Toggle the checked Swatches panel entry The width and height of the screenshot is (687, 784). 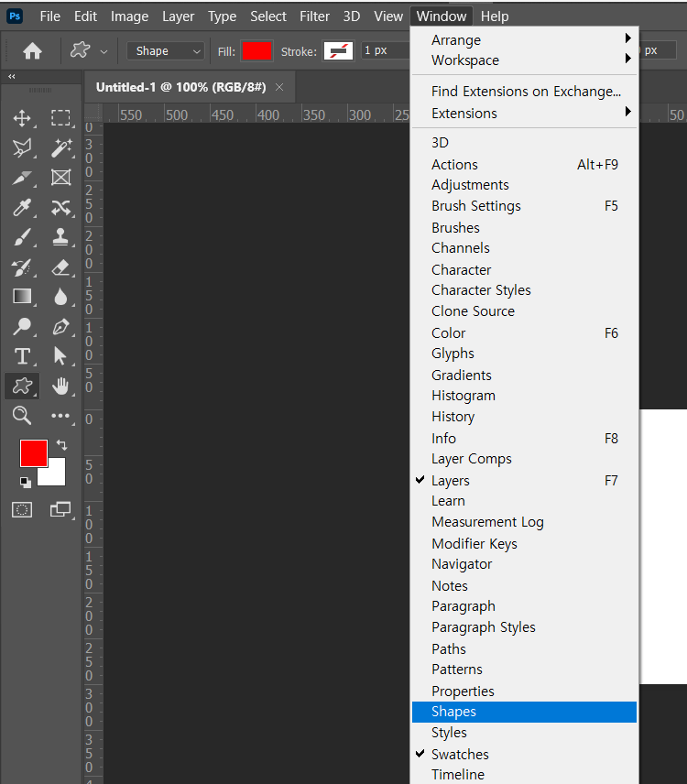click(524, 754)
